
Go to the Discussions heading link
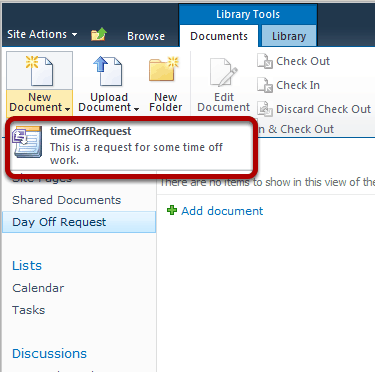point(49,354)
